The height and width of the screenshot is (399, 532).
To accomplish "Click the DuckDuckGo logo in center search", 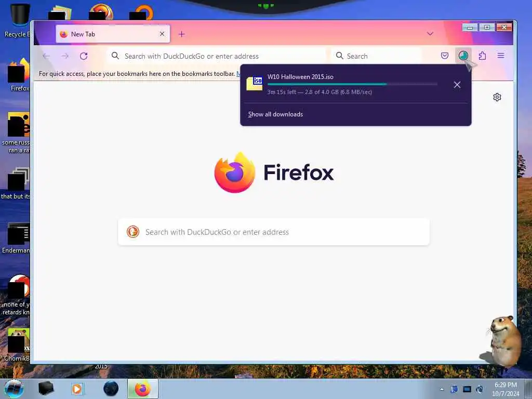I will 133,232.
